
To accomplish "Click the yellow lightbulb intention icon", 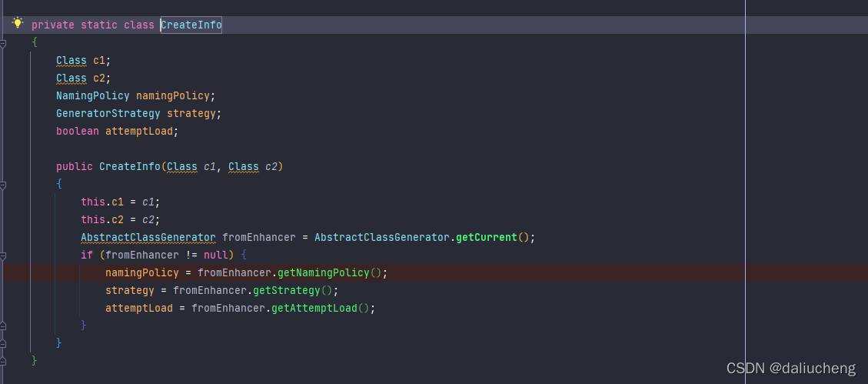I will pos(18,23).
